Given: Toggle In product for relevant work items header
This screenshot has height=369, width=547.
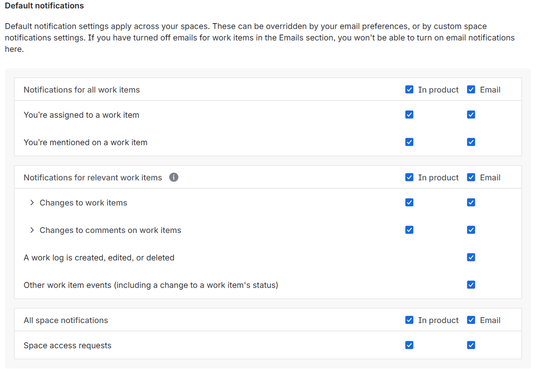Looking at the screenshot, I should 409,177.
